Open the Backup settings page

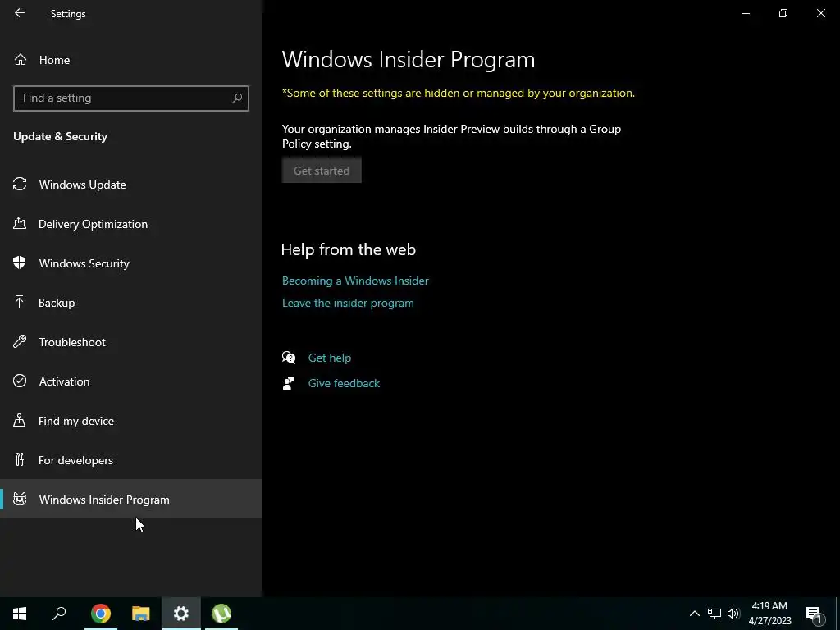(130, 303)
